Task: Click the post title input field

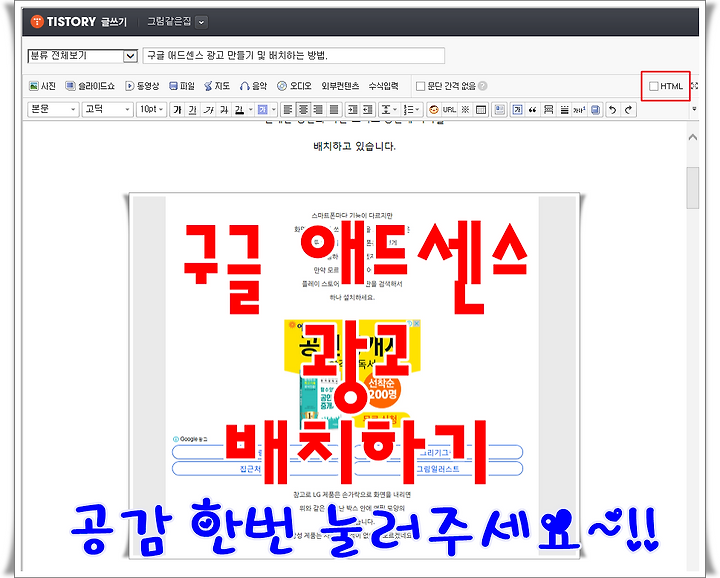Action: [x=294, y=56]
